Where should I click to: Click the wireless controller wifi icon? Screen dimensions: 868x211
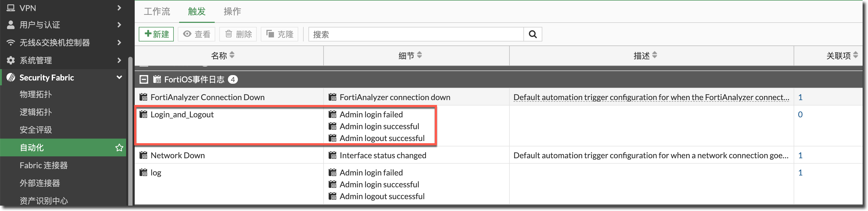11,43
